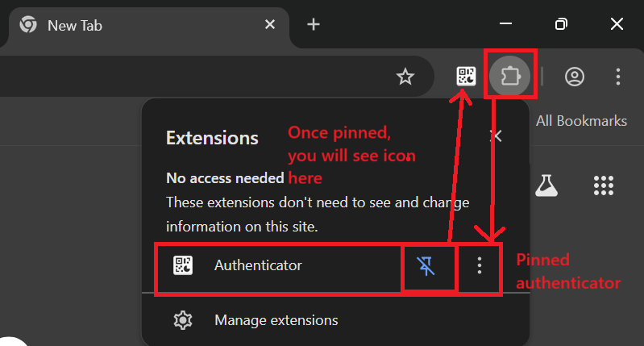Click the Extensions puzzle piece icon
This screenshot has height=346, width=644.
(x=509, y=77)
